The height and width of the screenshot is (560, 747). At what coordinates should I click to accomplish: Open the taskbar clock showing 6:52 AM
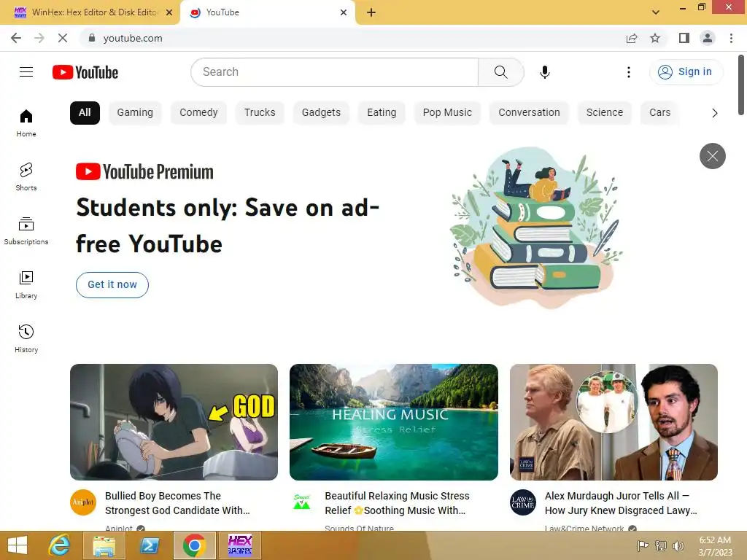pyautogui.click(x=715, y=546)
